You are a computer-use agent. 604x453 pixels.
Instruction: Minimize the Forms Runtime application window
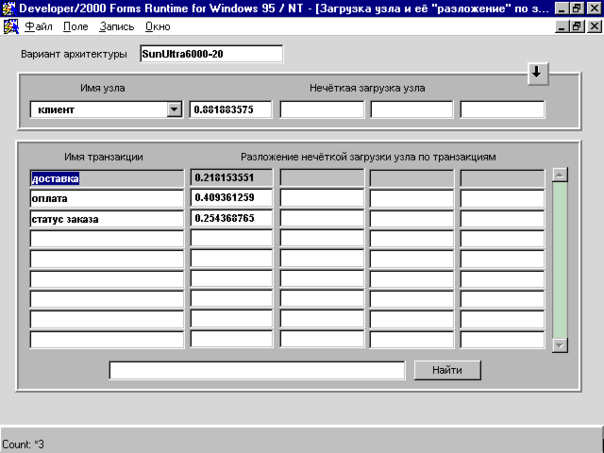coord(562,8)
